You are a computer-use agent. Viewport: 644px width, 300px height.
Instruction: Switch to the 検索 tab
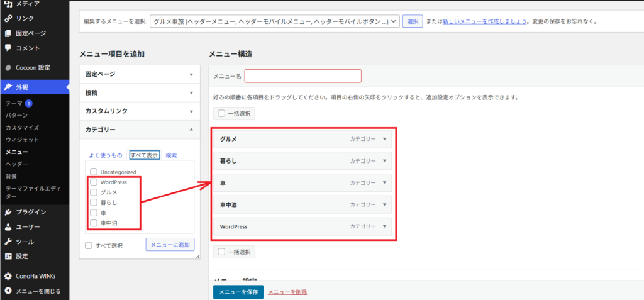[171, 155]
